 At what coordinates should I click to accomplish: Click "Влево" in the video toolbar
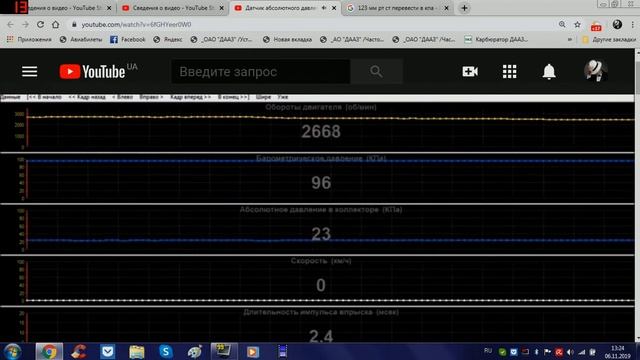tap(122, 97)
